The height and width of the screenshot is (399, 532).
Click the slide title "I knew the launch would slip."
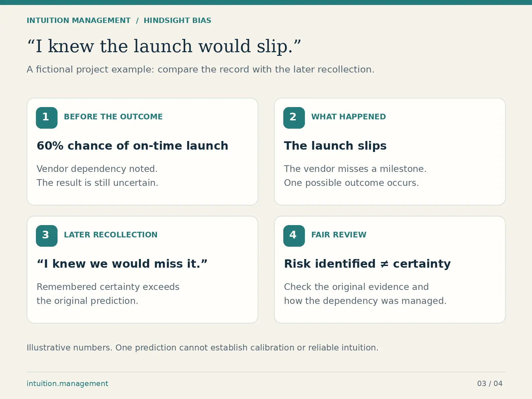tap(164, 46)
